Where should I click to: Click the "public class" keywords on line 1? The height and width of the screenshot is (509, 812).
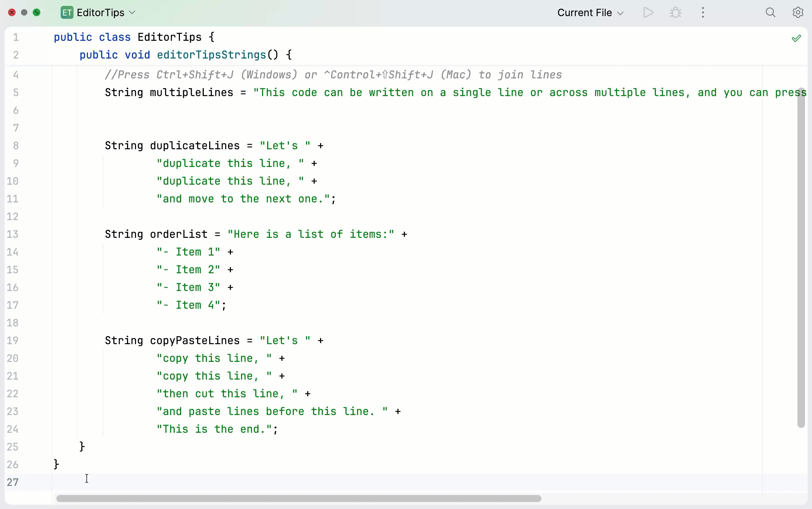click(92, 37)
